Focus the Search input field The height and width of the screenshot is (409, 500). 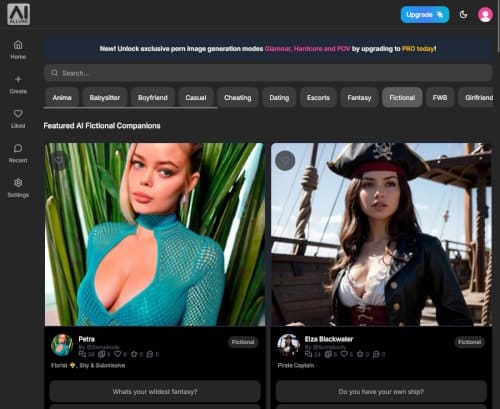(268, 73)
